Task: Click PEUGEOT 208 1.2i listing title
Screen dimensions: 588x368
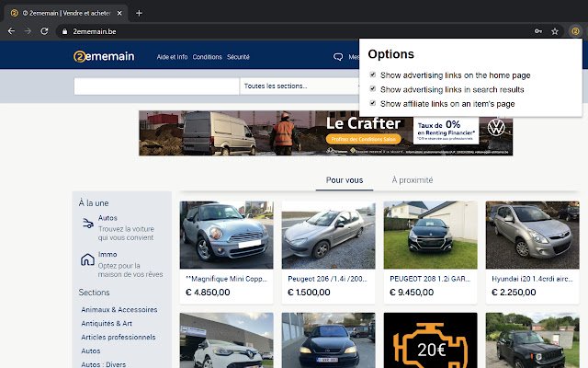Action: click(x=430, y=279)
